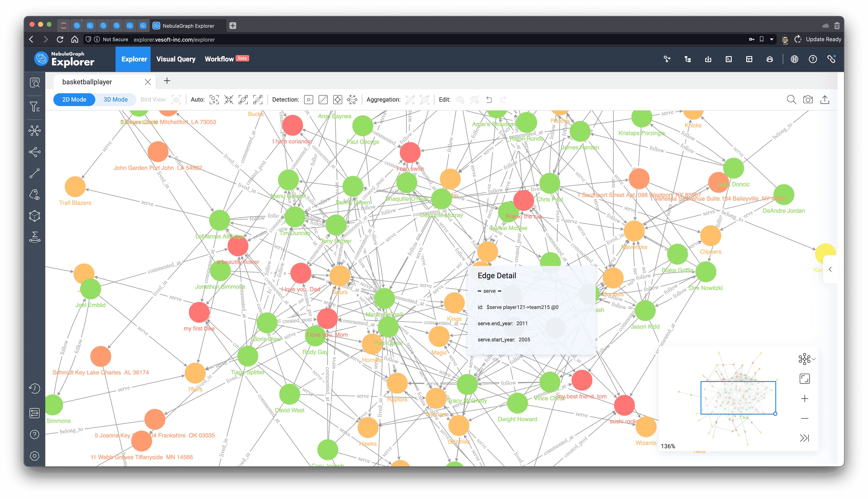Click the search magnifier in canvas toolbar
Viewport: 868px width, 498px height.
(791, 99)
